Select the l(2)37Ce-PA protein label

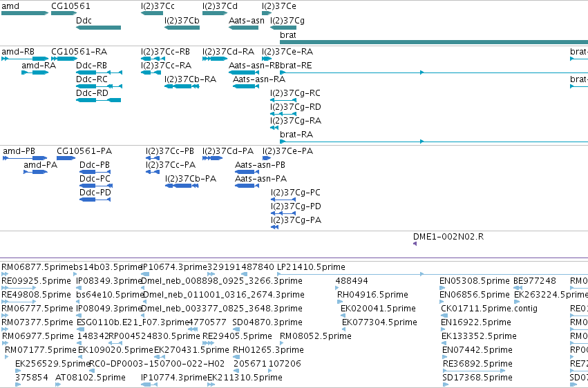(x=287, y=151)
